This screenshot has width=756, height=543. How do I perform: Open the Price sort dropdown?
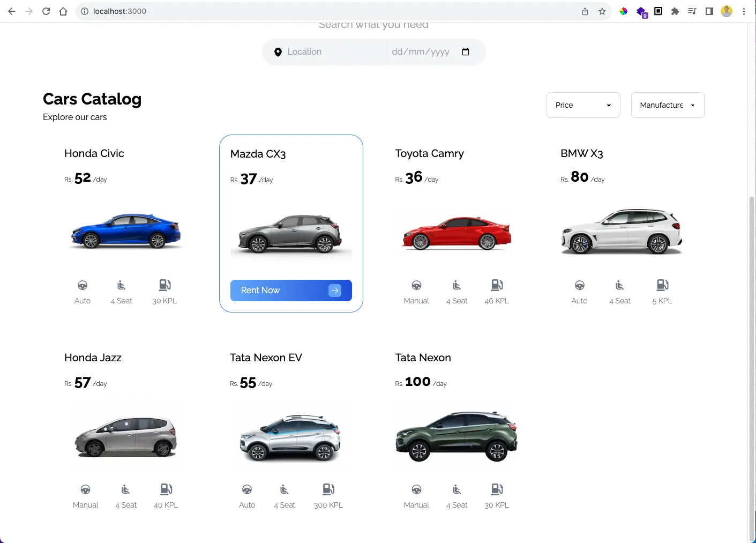[583, 105]
